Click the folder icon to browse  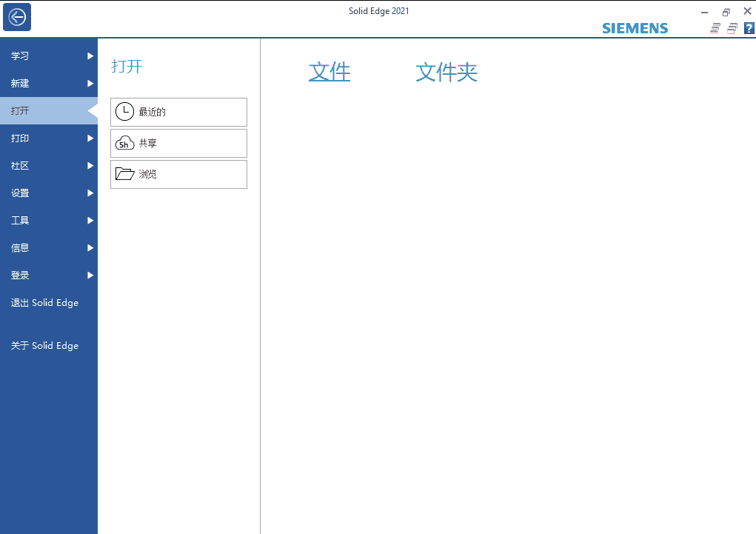click(x=124, y=174)
